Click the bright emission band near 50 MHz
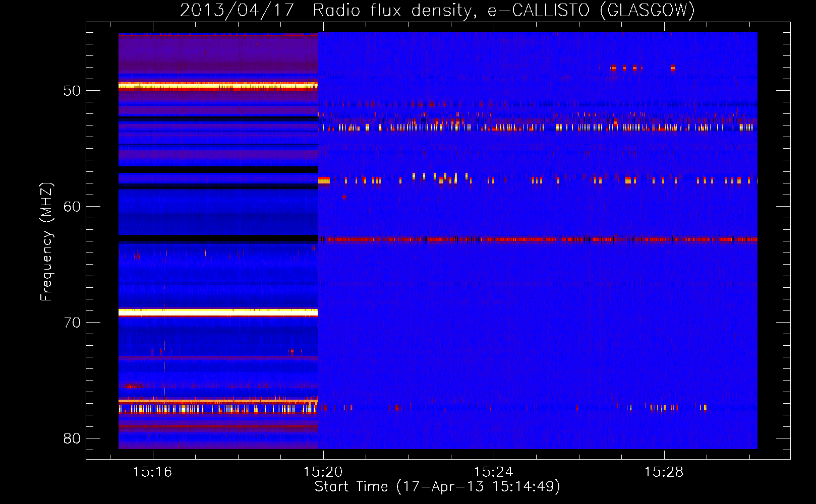This screenshot has width=816, height=504. pyautogui.click(x=218, y=86)
